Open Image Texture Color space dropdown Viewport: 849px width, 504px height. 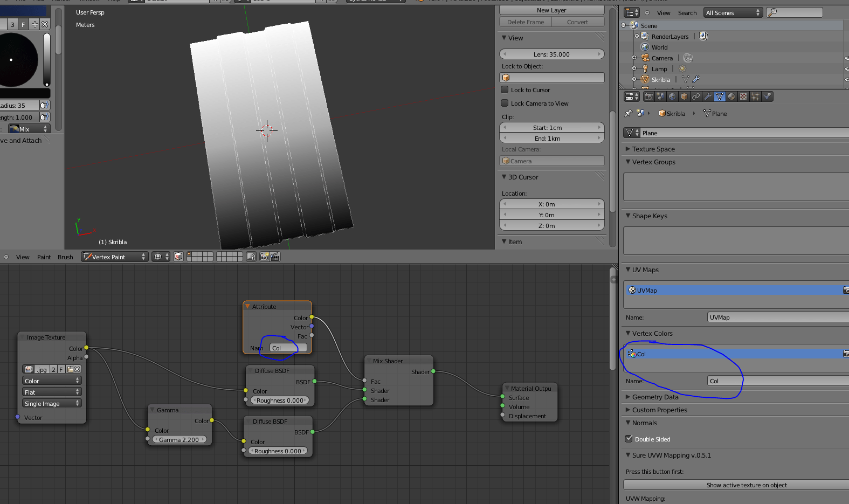(51, 381)
